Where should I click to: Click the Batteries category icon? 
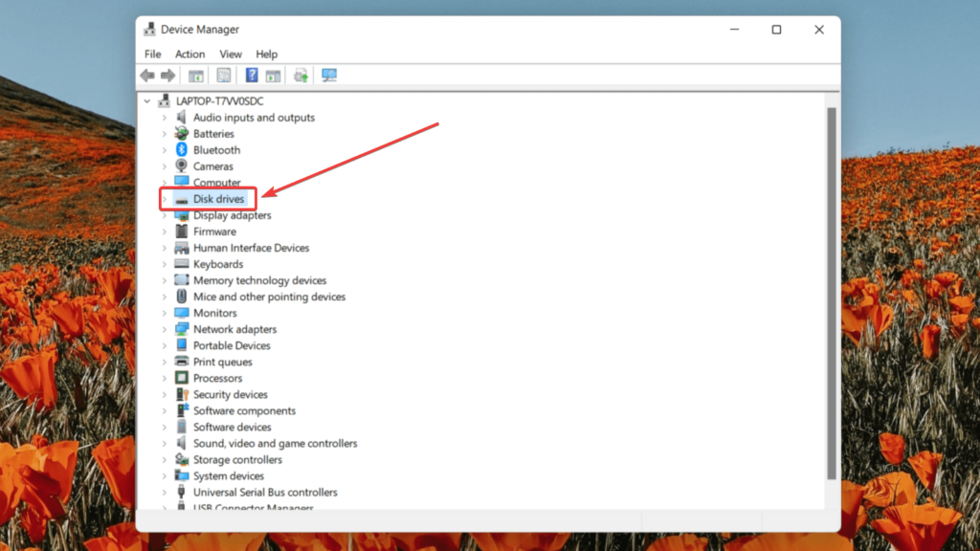coord(183,133)
